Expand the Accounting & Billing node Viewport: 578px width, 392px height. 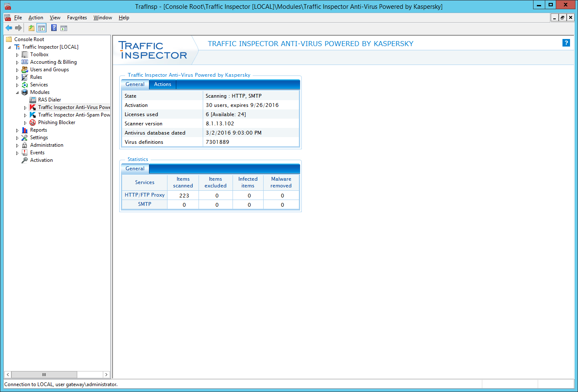tap(17, 62)
